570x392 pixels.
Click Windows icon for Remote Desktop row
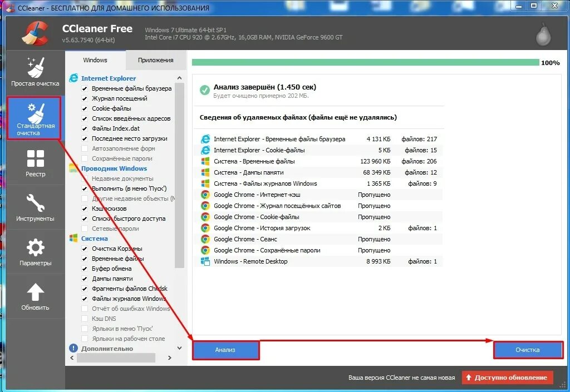tap(205, 261)
